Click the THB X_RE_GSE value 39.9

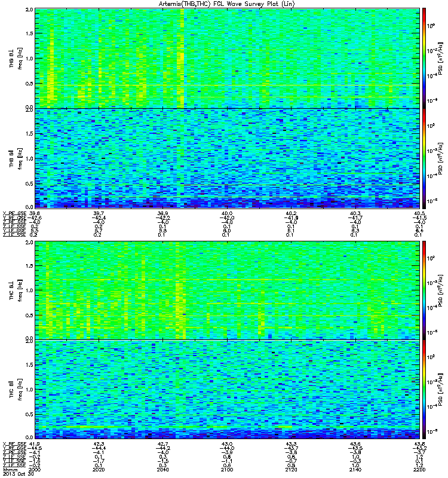162,213
